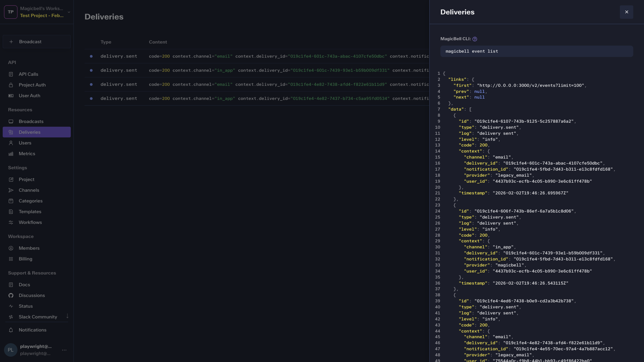The height and width of the screenshot is (362, 644).
Task: Click the Type column header
Action: pos(106,42)
